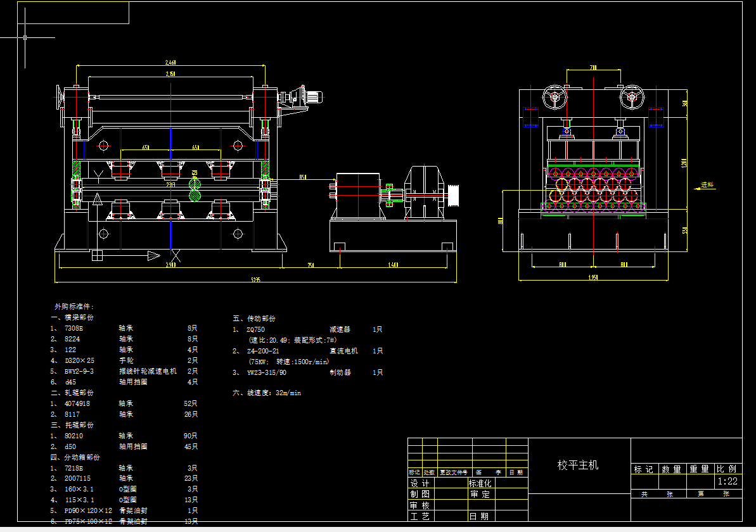
Task: Click the left handwheel in the side view
Action: (554, 98)
